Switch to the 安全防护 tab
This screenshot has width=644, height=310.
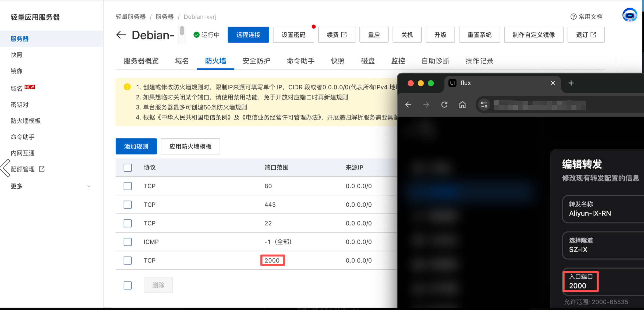point(256,61)
